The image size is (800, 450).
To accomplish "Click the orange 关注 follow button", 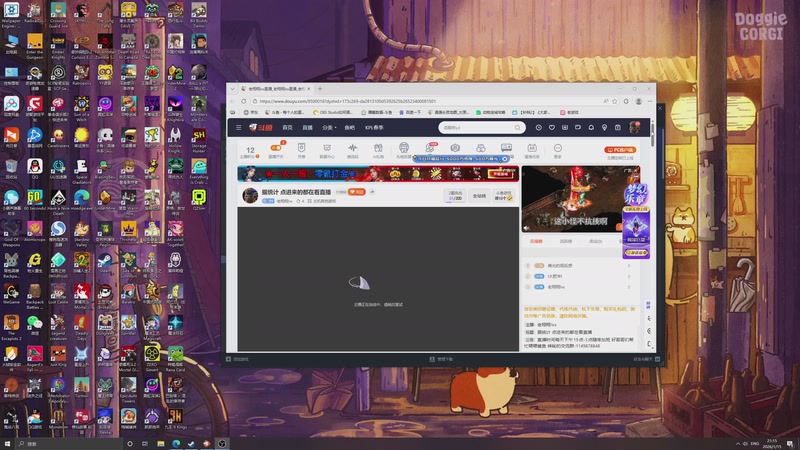I will [357, 192].
